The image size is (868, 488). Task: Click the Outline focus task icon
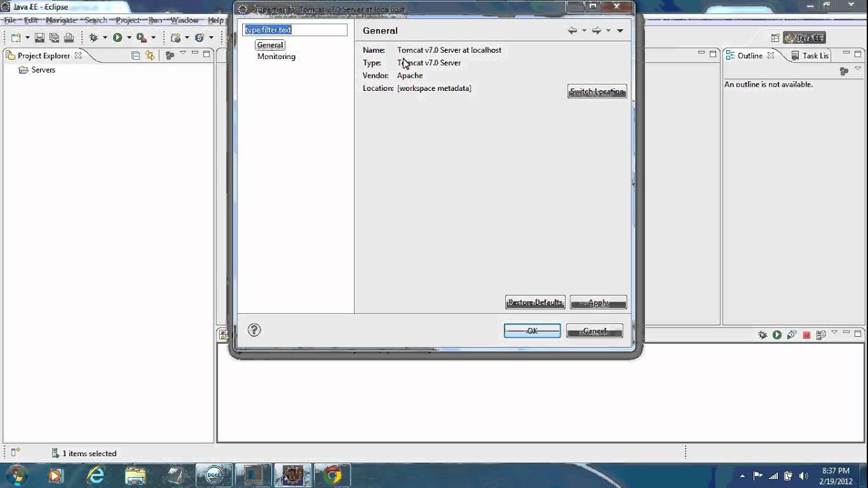(x=844, y=70)
